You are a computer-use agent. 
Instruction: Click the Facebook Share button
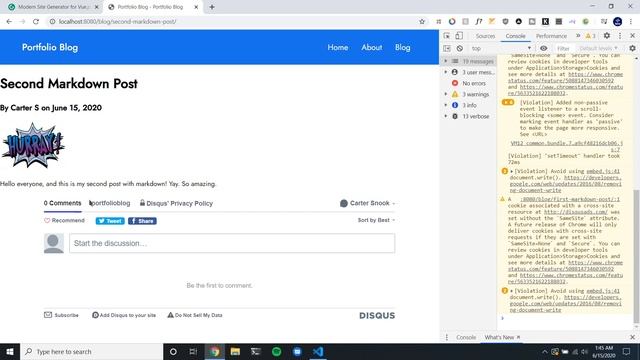142,221
